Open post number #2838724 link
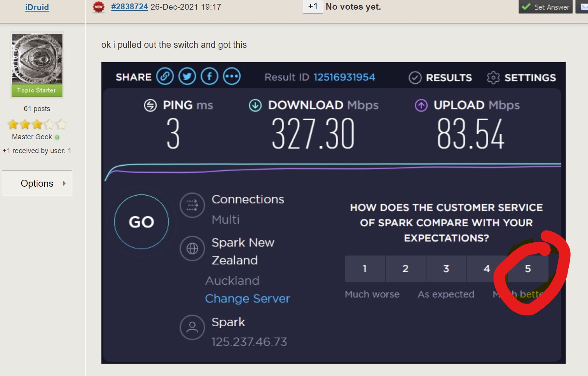The width and height of the screenshot is (588, 376). (130, 7)
